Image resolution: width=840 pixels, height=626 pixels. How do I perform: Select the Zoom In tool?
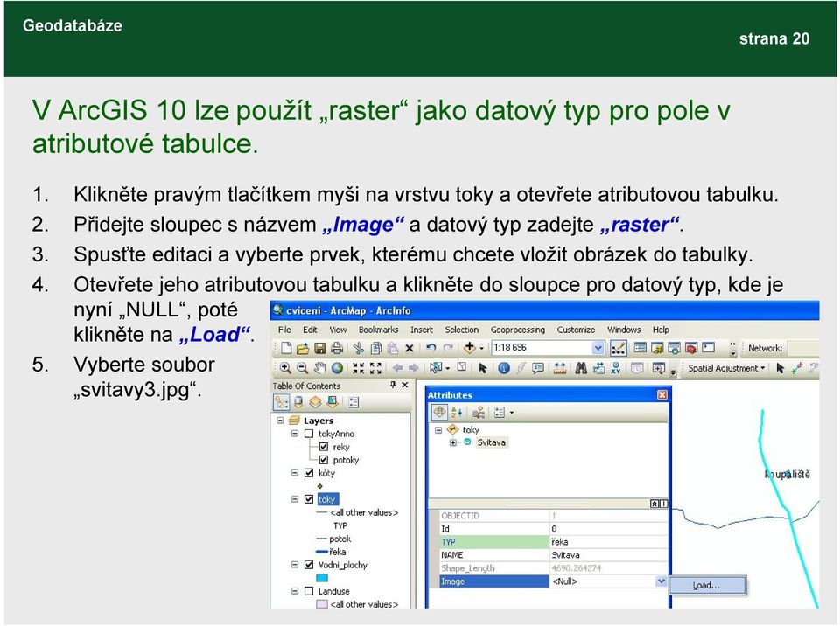click(x=285, y=368)
